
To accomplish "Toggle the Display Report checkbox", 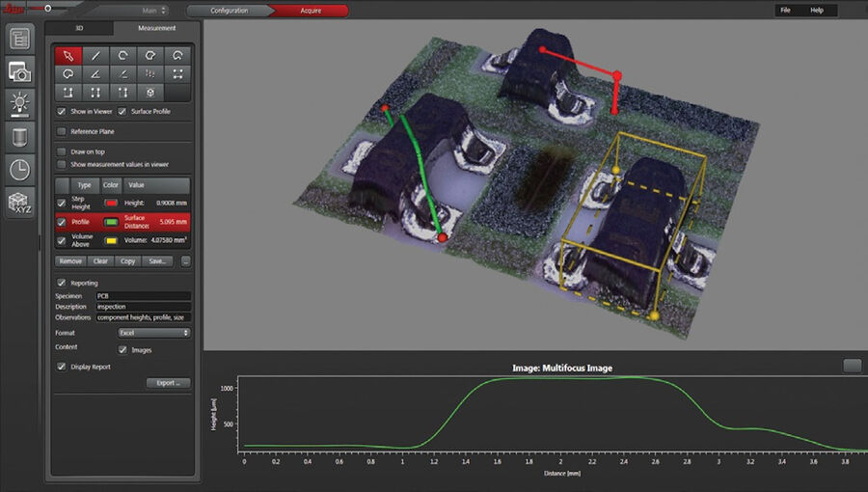I will (x=62, y=367).
